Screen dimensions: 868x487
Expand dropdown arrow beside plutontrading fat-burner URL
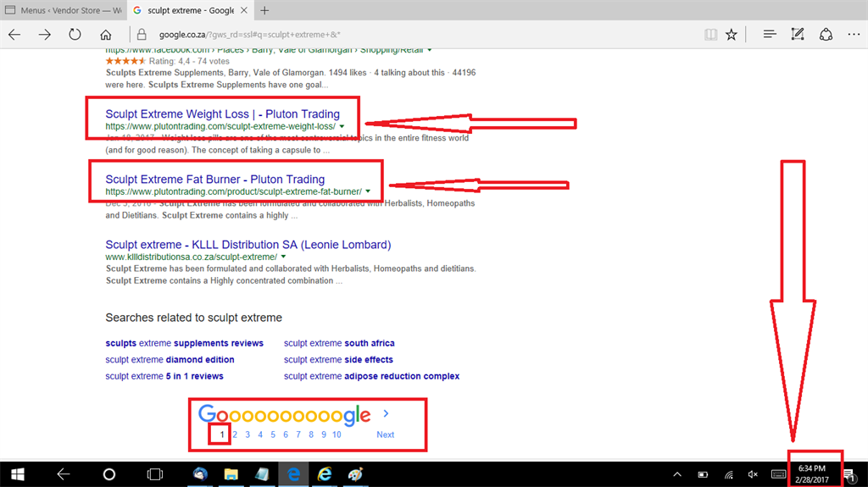point(368,192)
